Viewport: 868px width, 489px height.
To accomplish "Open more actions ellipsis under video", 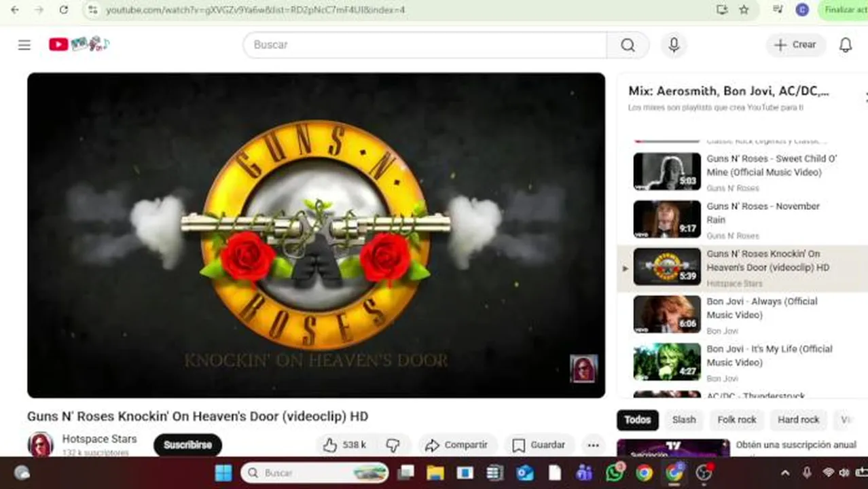I will [x=593, y=445].
